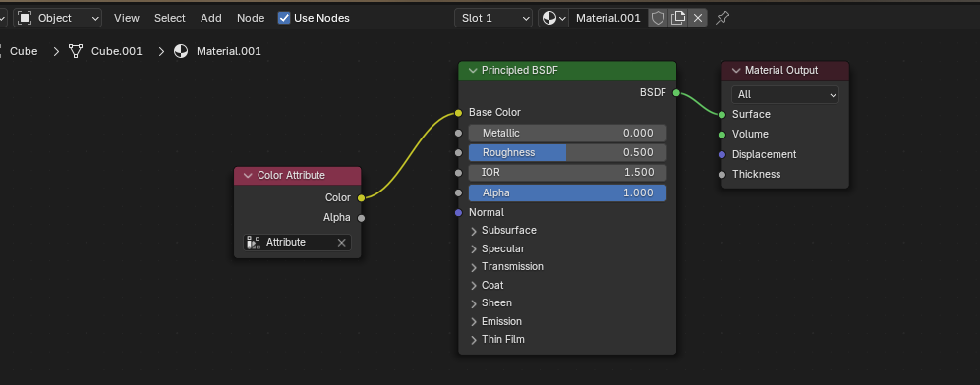Viewport: 980px width, 385px height.
Task: Disable the Use Nodes checkbox
Action: pos(284,18)
